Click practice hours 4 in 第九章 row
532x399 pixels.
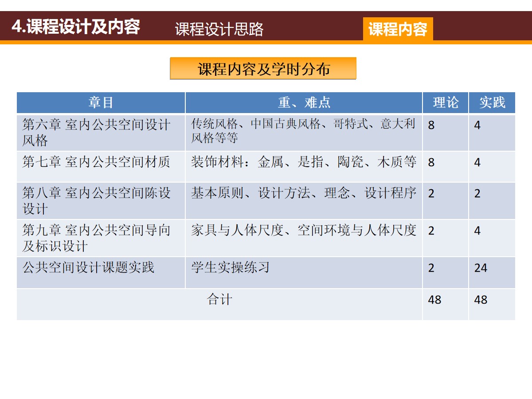tap(477, 231)
